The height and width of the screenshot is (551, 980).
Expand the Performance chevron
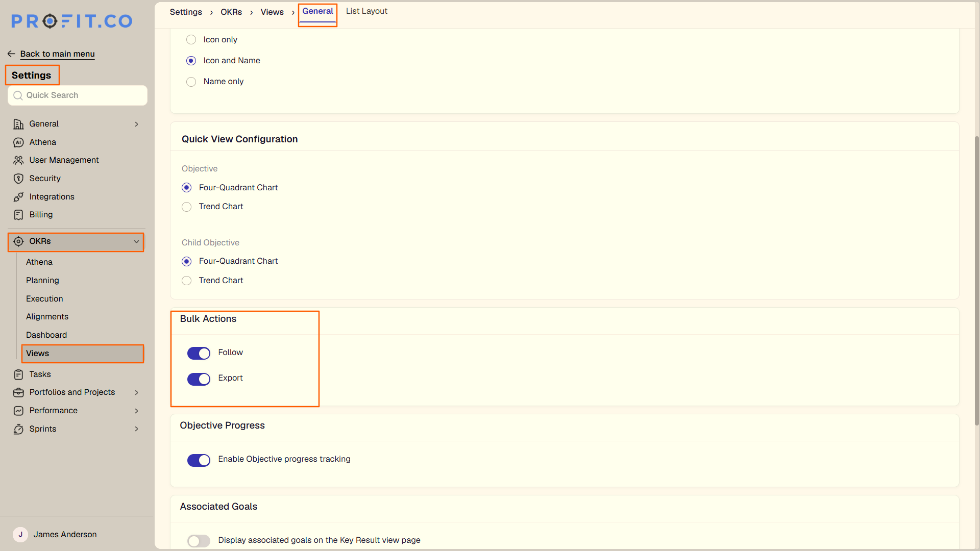click(136, 411)
